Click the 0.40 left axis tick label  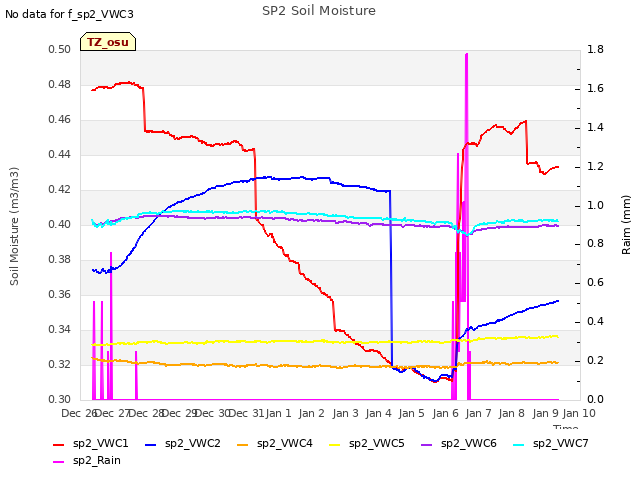coord(60,225)
